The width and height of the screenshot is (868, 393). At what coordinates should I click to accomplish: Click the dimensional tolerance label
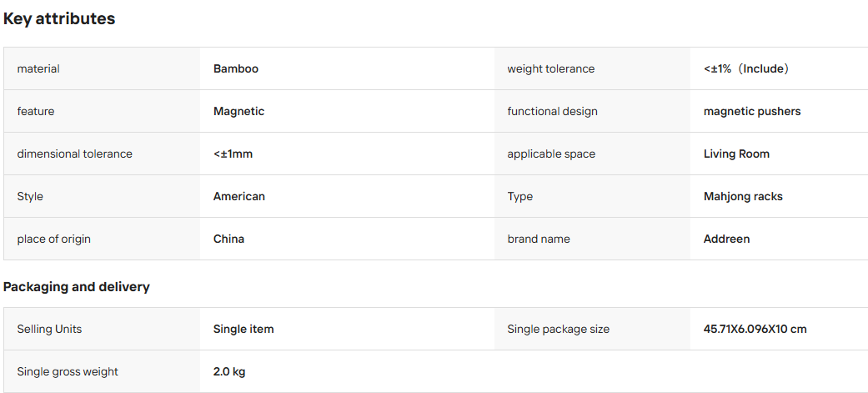click(x=75, y=154)
